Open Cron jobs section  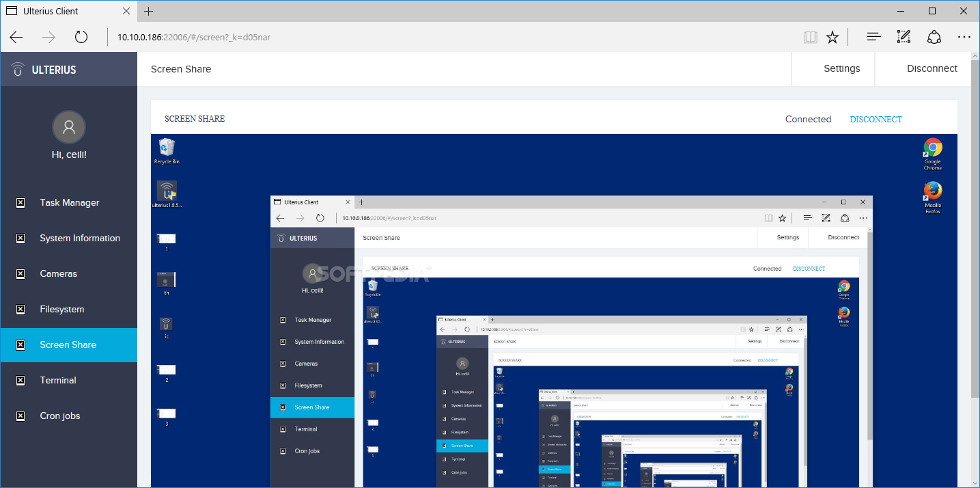coord(69,416)
